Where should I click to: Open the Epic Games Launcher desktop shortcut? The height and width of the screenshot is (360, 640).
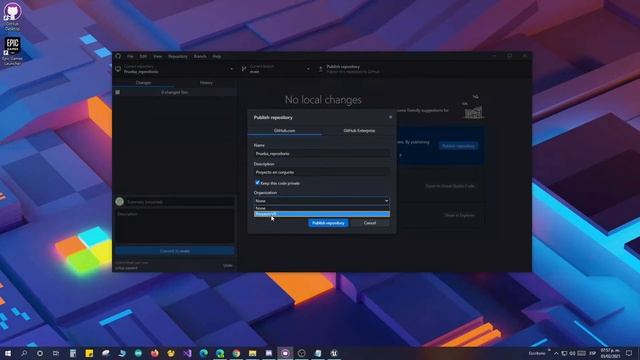click(x=12, y=51)
